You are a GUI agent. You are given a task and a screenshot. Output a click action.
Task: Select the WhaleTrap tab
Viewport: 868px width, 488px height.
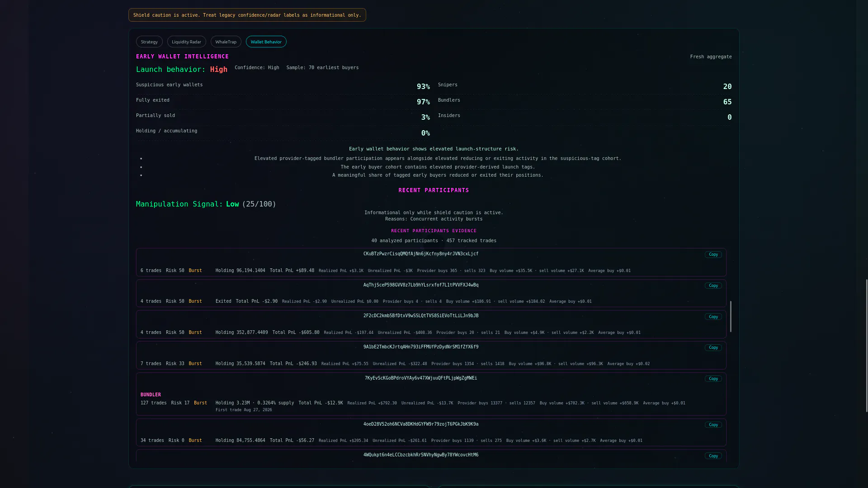pyautogui.click(x=226, y=42)
